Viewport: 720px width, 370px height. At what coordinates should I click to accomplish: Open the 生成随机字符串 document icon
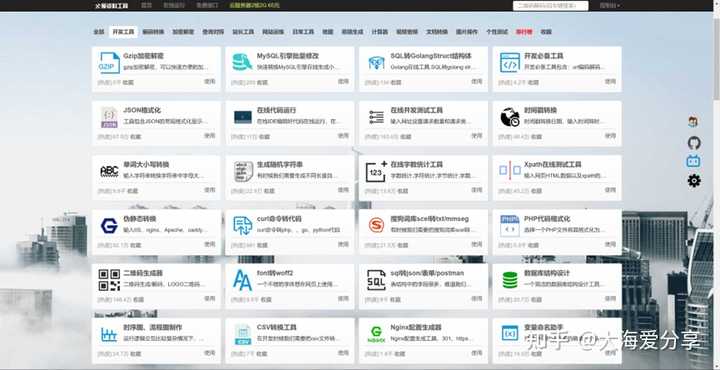(243, 171)
